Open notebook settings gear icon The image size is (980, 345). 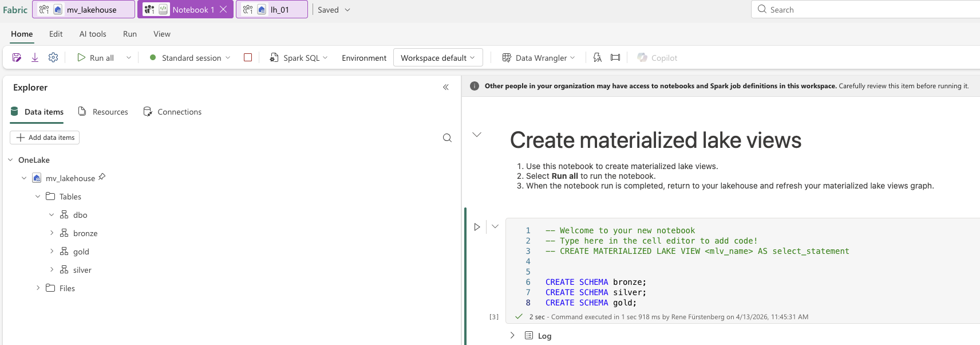point(53,57)
